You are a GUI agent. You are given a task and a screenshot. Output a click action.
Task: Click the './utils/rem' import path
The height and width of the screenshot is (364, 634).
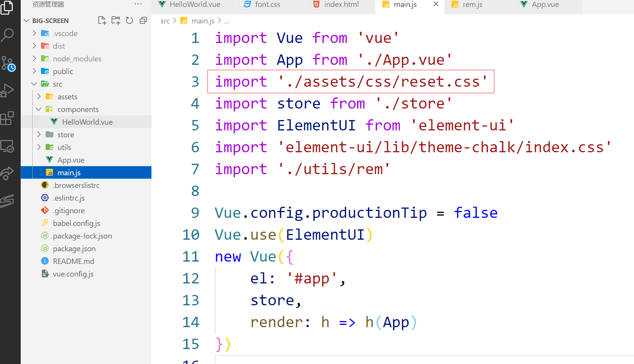click(334, 169)
